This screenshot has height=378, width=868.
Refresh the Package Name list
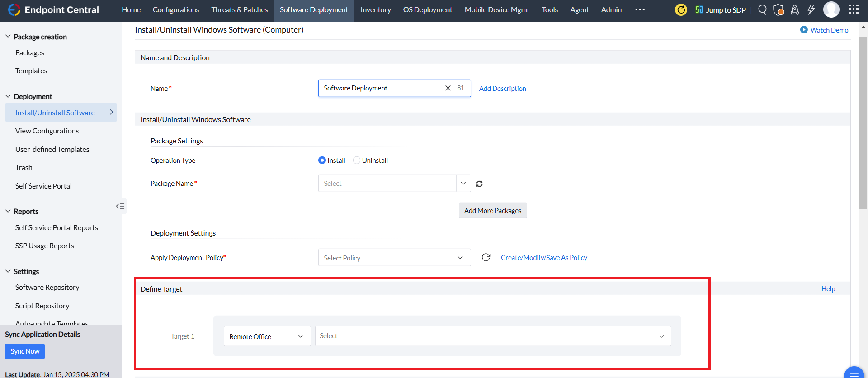480,184
